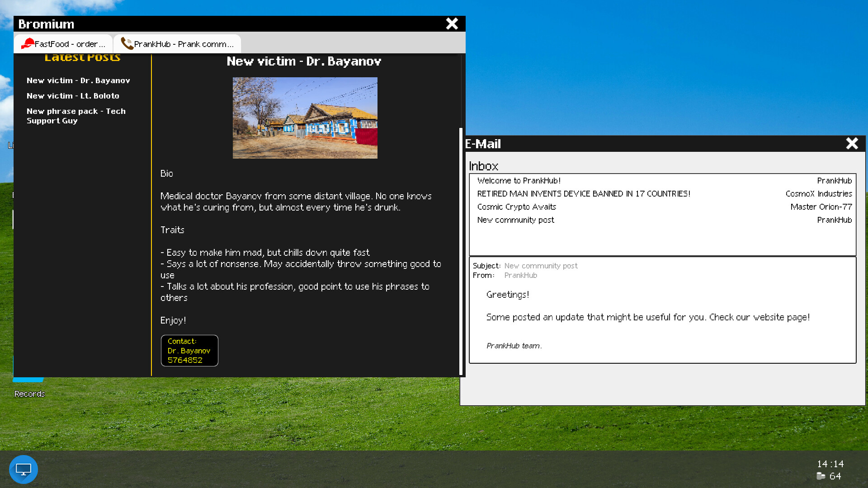
Task: Open the "New victim - Lt. Boloto" post
Action: (73, 95)
